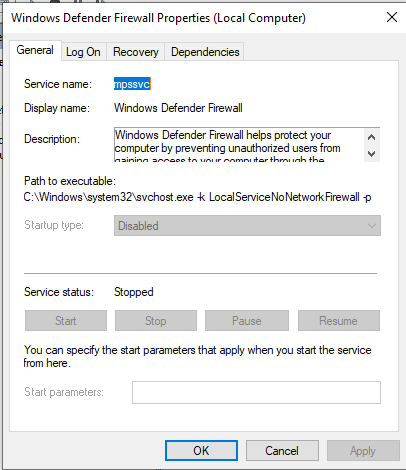Open the Recovery tab
Viewport: 406px width, 470px height.
136,52
